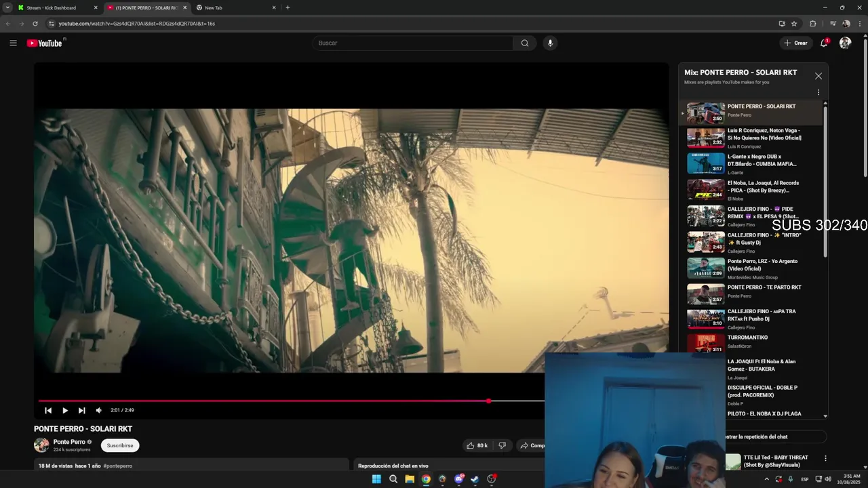868x488 pixels.
Task: Open options for TTE Lil Ted recommendation
Action: [825, 458]
